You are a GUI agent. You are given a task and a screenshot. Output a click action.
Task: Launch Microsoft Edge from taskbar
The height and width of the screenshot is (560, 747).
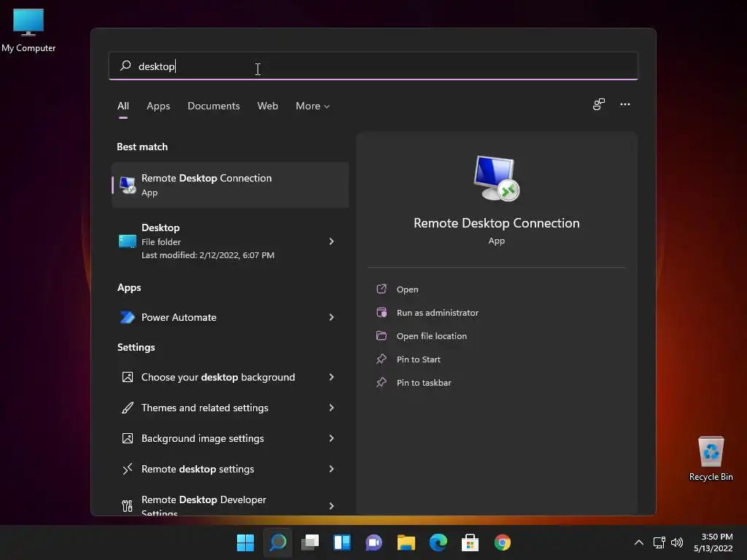pyautogui.click(x=438, y=542)
